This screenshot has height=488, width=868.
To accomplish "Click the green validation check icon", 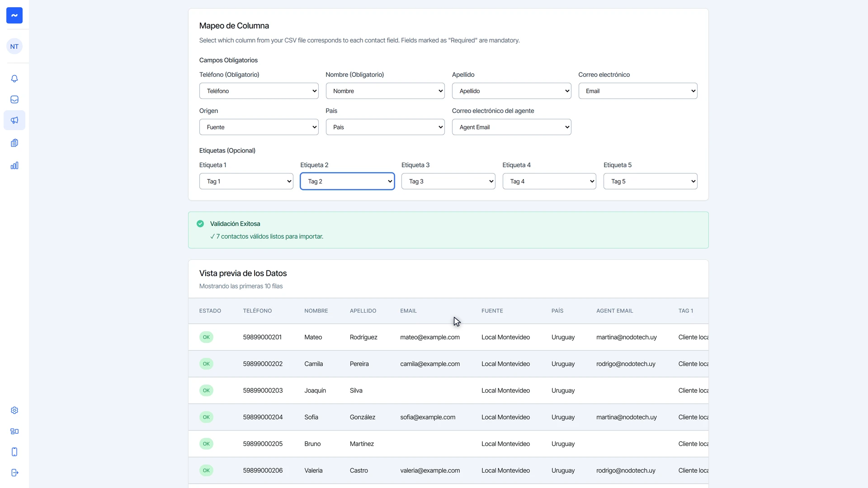I will [x=200, y=224].
